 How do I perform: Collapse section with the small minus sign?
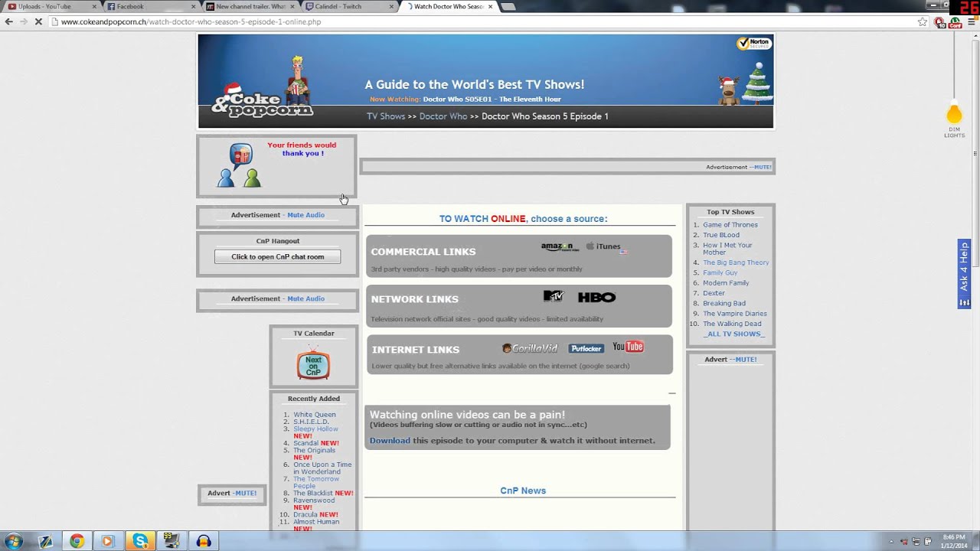(671, 393)
